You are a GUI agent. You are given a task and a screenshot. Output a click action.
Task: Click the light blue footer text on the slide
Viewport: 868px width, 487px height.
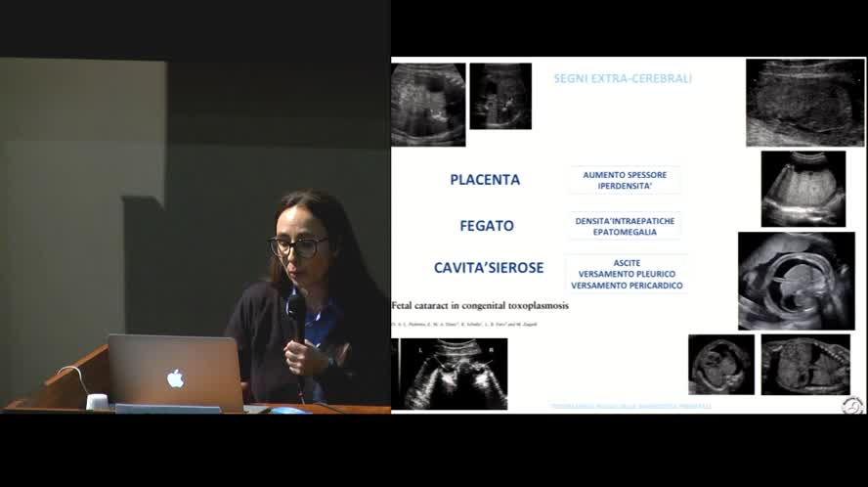click(631, 406)
